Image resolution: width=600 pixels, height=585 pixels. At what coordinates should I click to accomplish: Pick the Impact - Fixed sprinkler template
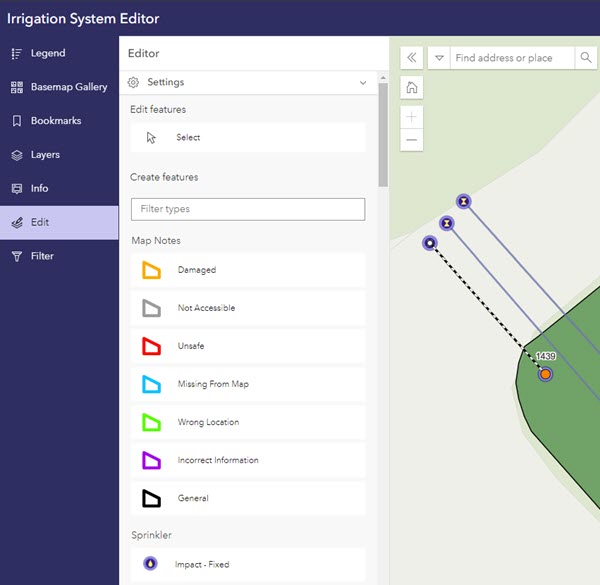tap(247, 564)
